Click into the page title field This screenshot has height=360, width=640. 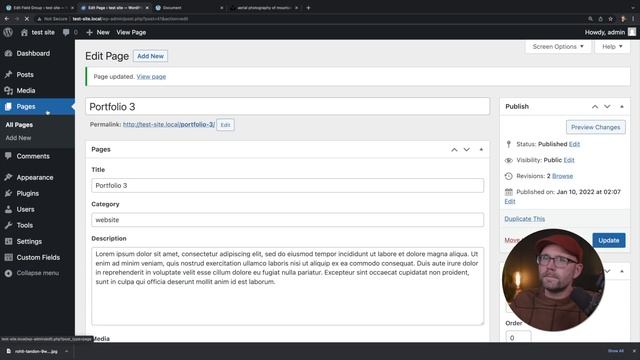tap(287, 107)
